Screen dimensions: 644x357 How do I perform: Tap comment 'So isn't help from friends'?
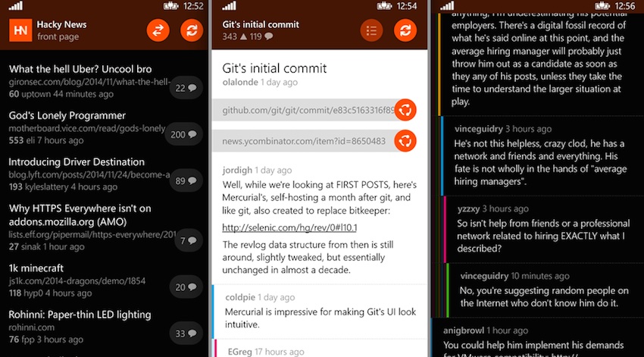(x=543, y=236)
